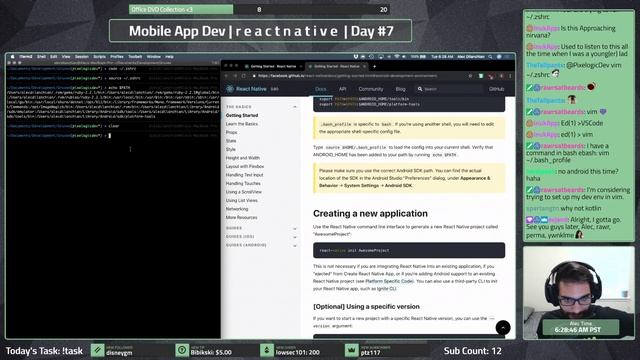Click the round scroll-to-top button
Screen dimensions: 640x360
coord(503,327)
